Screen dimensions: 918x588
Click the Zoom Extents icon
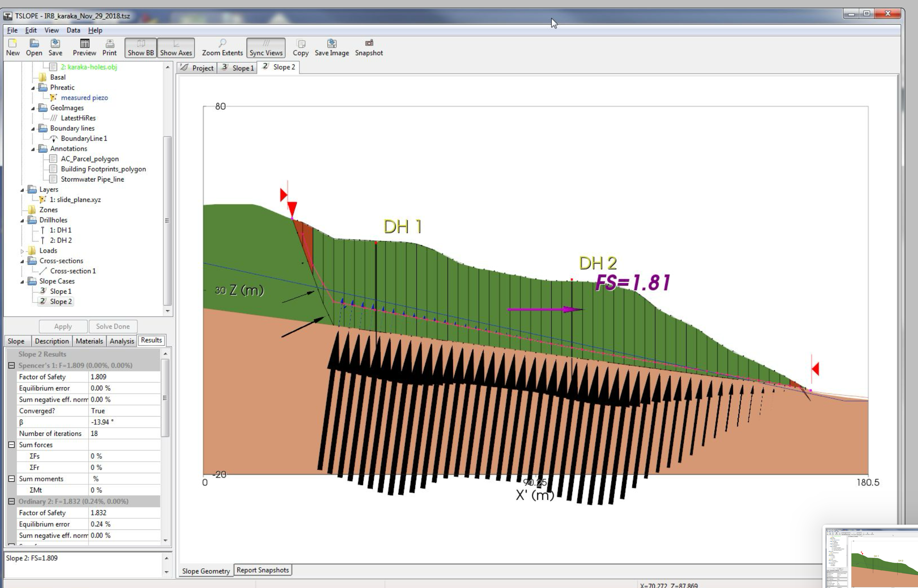tap(222, 46)
